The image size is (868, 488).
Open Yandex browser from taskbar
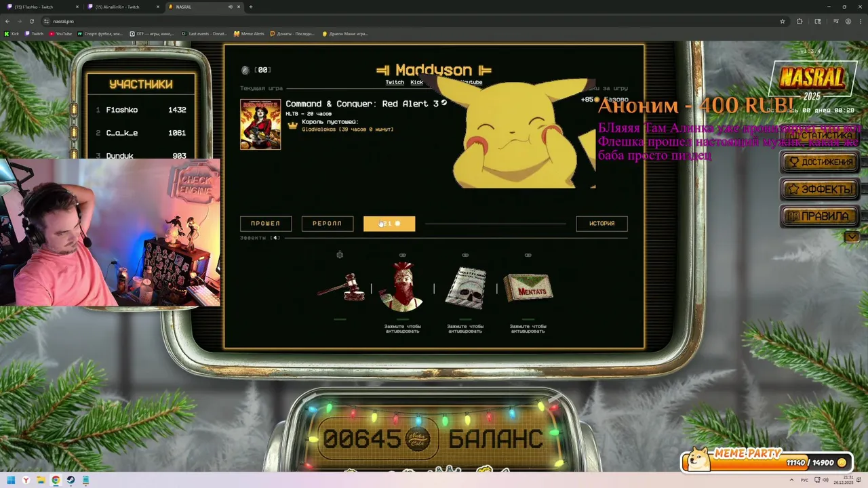(x=26, y=480)
